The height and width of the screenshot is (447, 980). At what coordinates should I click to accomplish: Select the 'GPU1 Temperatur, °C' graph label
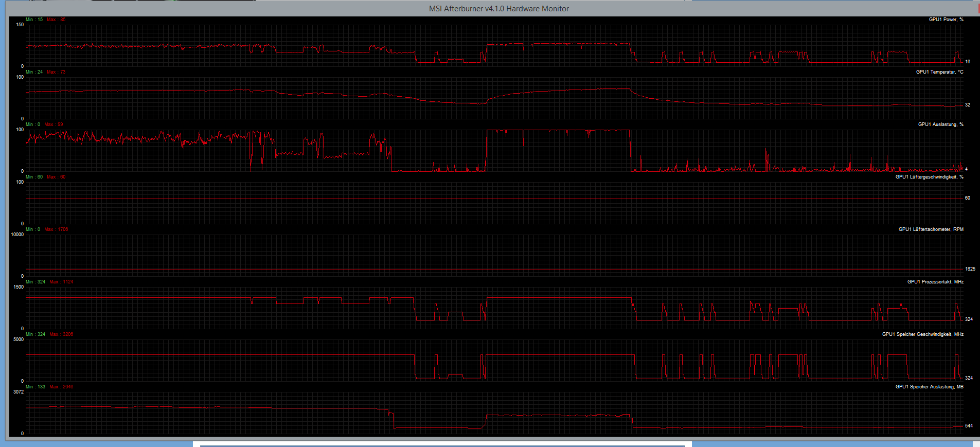[939, 72]
